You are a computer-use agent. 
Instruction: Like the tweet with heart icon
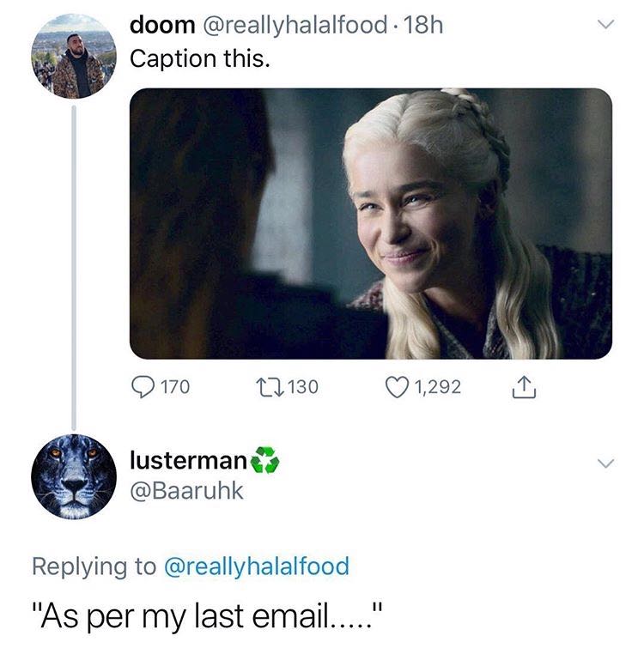coord(397,386)
